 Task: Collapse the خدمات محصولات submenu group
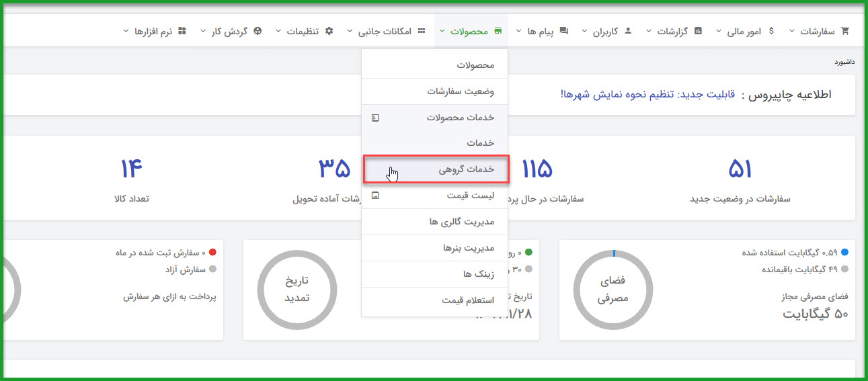pos(375,118)
